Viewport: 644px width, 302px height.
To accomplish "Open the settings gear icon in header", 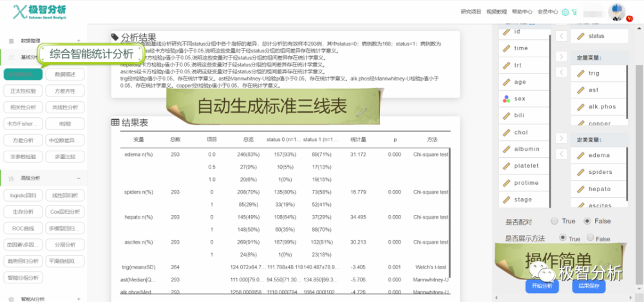I will click(565, 12).
